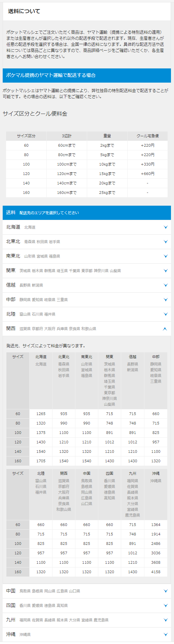Click the 100cmまで cell

point(67,164)
